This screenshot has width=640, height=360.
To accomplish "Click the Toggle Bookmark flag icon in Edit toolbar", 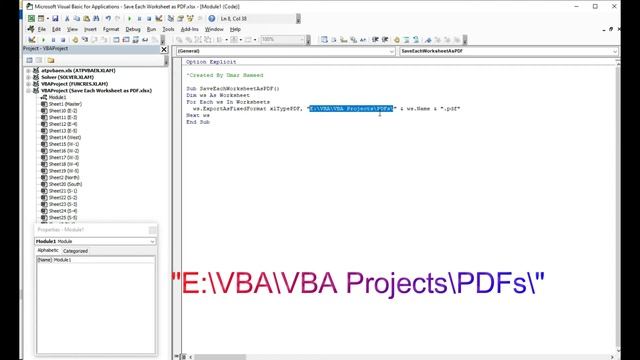I will (428, 40).
